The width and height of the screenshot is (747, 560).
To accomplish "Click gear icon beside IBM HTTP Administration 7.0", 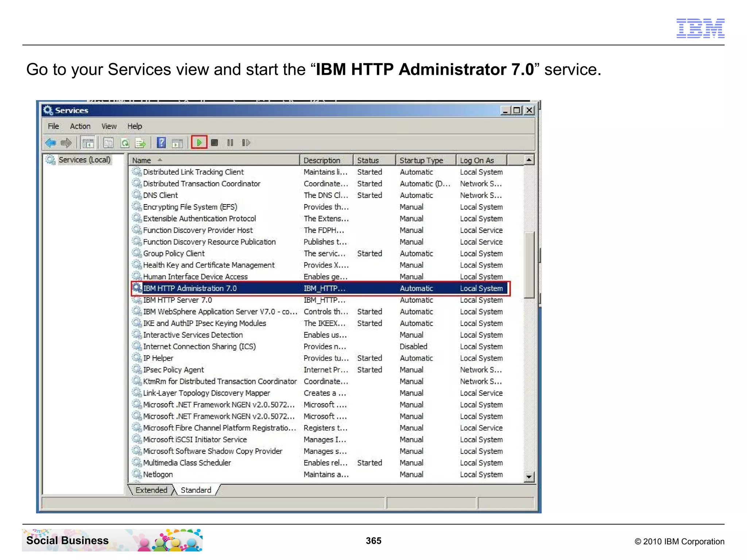I will [x=137, y=288].
